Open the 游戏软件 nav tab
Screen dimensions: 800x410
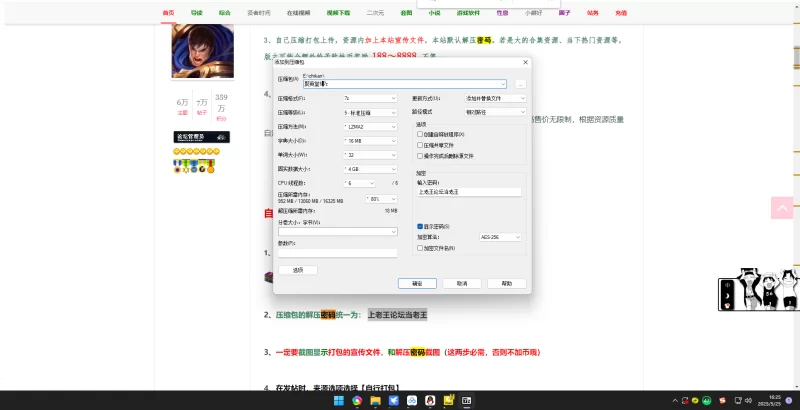tap(468, 13)
